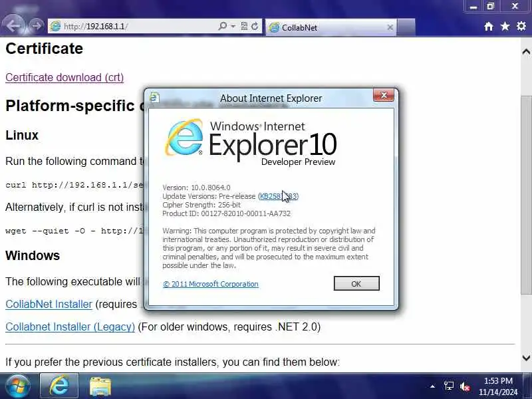The image size is (532, 399).
Task: Click the curl command line text
Action: [74, 186]
